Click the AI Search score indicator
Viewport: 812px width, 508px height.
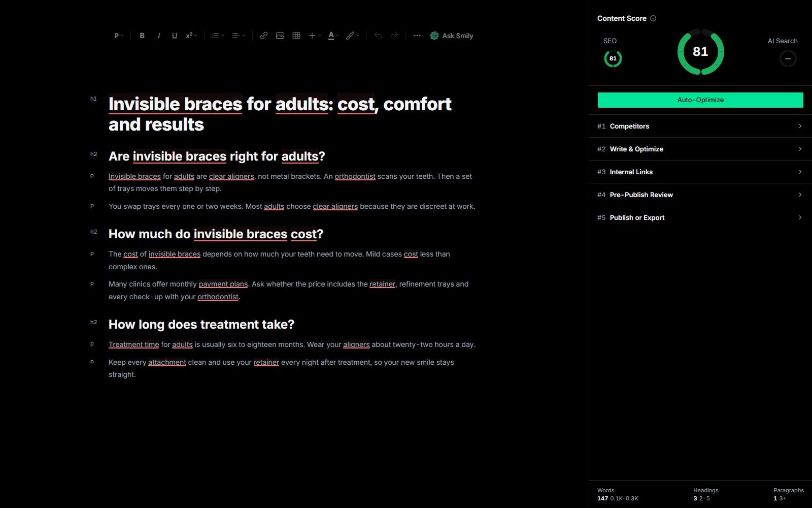pyautogui.click(x=788, y=59)
